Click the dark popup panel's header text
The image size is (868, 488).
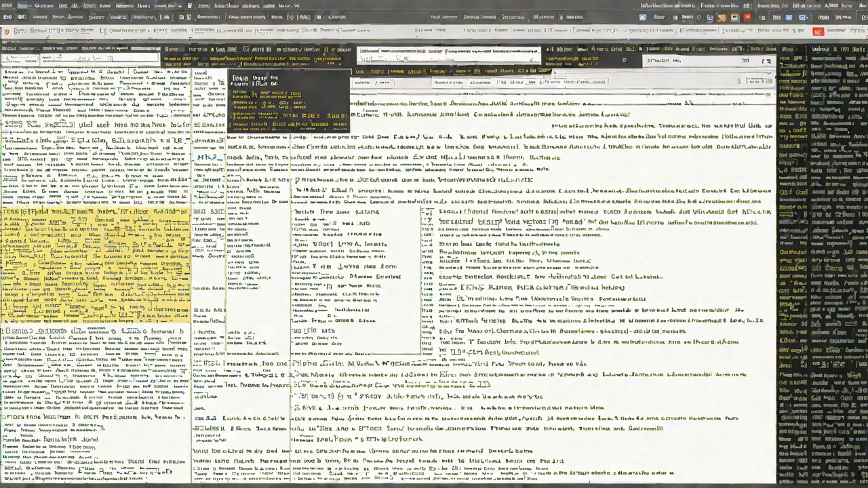(255, 79)
